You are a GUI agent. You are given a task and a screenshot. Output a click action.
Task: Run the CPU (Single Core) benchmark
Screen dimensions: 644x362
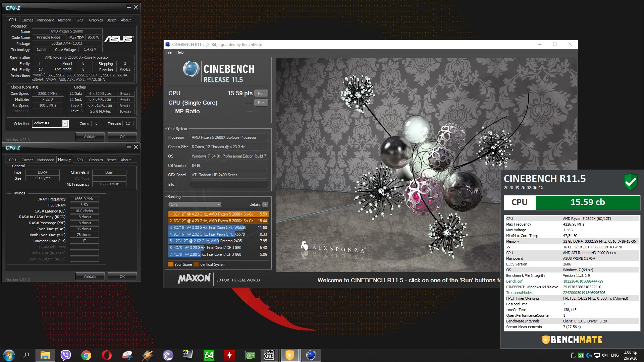tap(261, 103)
